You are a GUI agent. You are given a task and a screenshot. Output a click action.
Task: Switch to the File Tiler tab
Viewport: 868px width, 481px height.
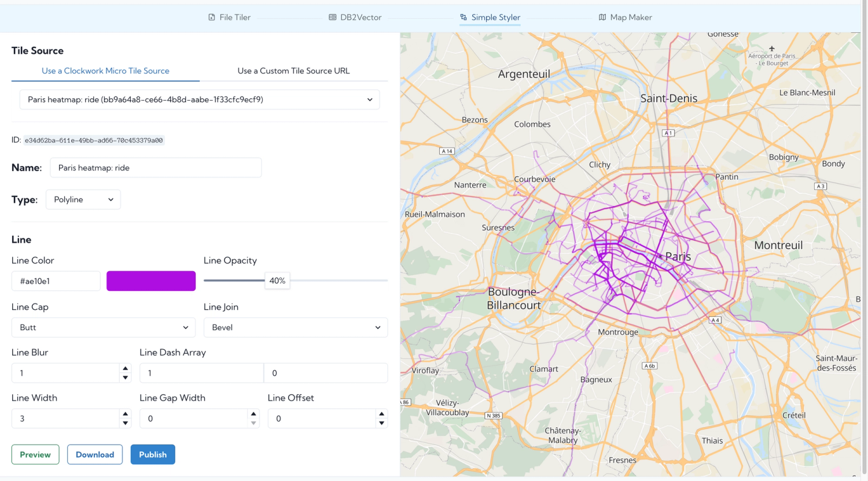[229, 17]
